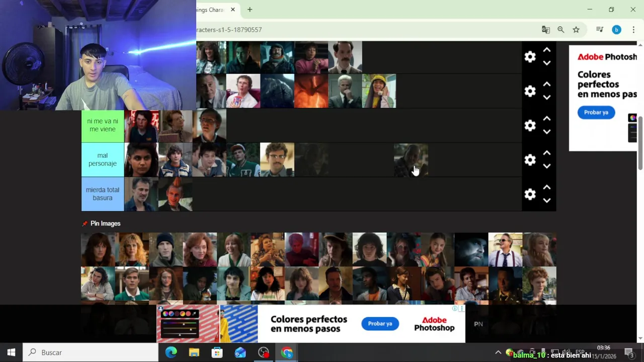Move 'mierda total basura' tier up

tap(547, 188)
